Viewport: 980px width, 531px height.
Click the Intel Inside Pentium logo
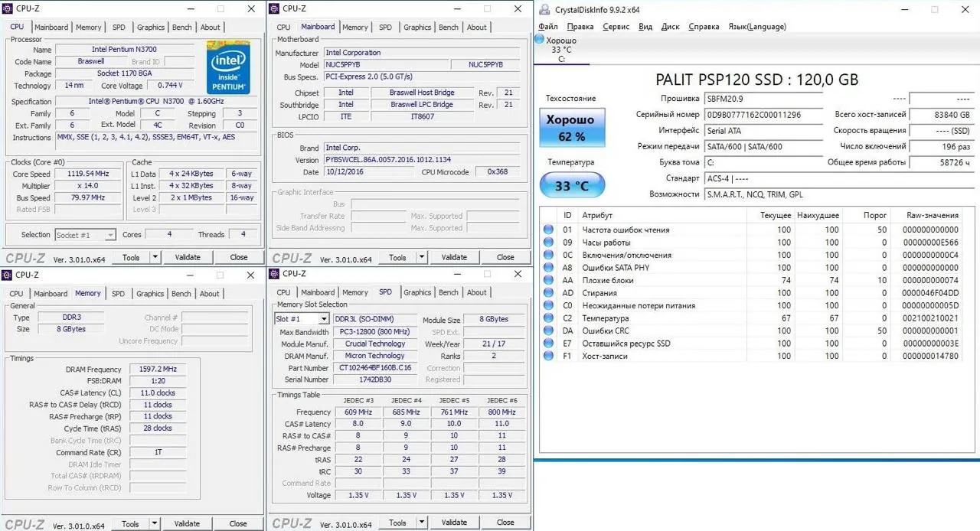point(228,67)
